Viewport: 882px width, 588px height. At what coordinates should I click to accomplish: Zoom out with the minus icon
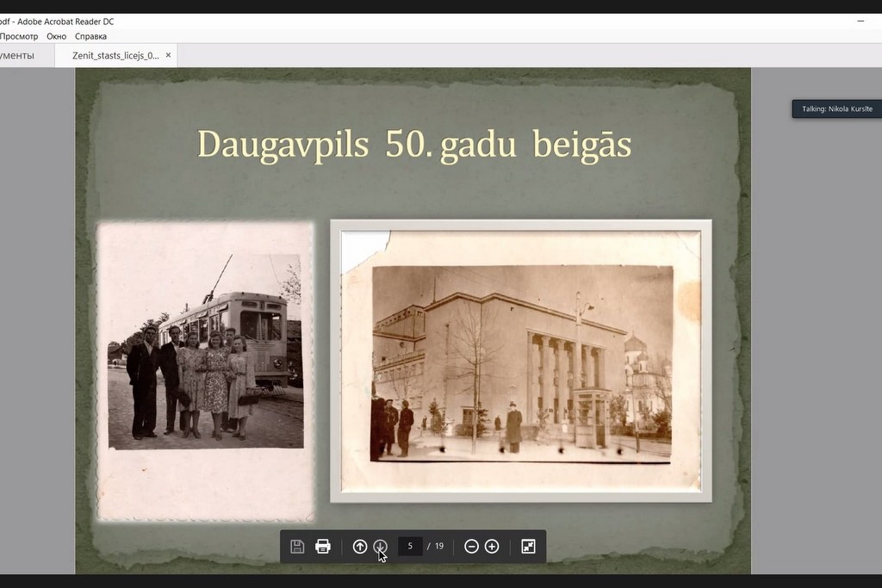pos(471,547)
